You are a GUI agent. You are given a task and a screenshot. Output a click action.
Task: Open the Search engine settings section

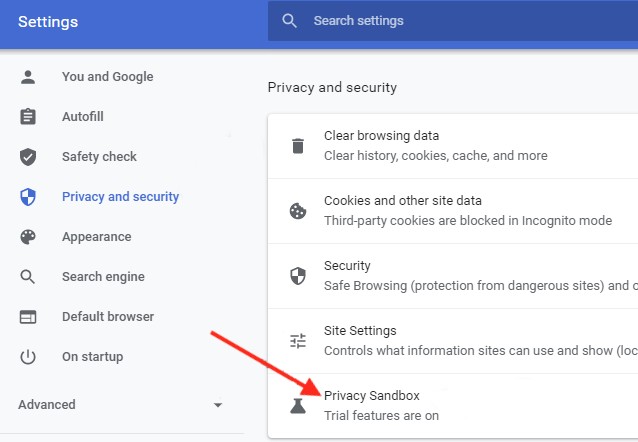click(103, 277)
